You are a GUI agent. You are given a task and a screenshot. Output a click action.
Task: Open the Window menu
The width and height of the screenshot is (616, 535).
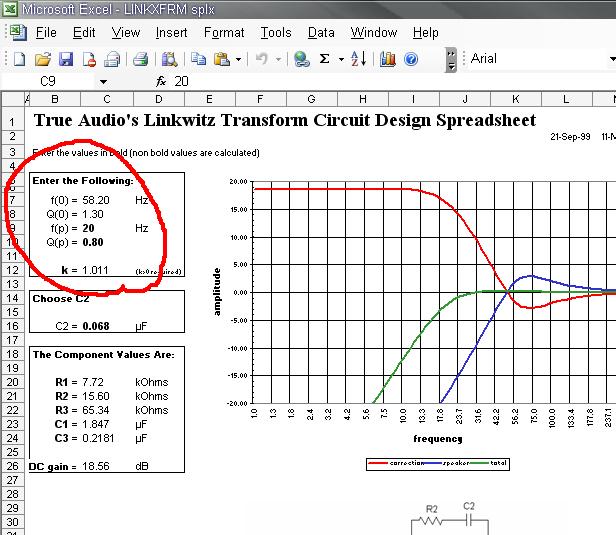pos(374,33)
